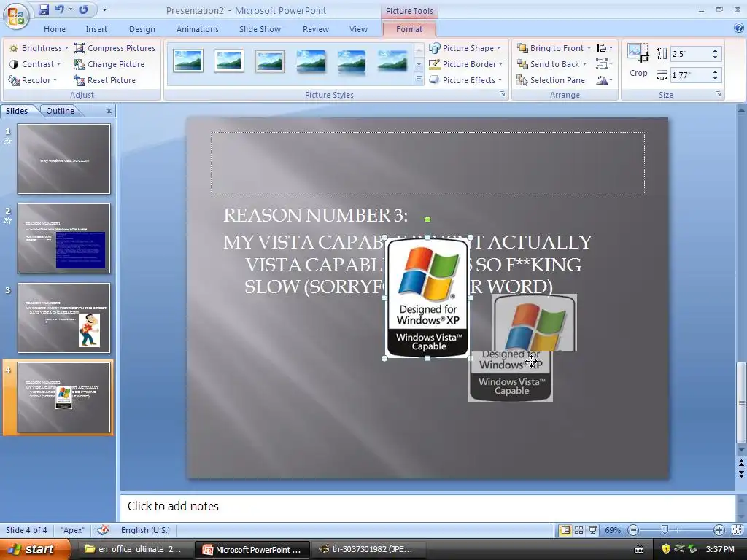Image resolution: width=747 pixels, height=560 pixels.
Task: Open the Picture Border dropdown
Action: point(466,64)
